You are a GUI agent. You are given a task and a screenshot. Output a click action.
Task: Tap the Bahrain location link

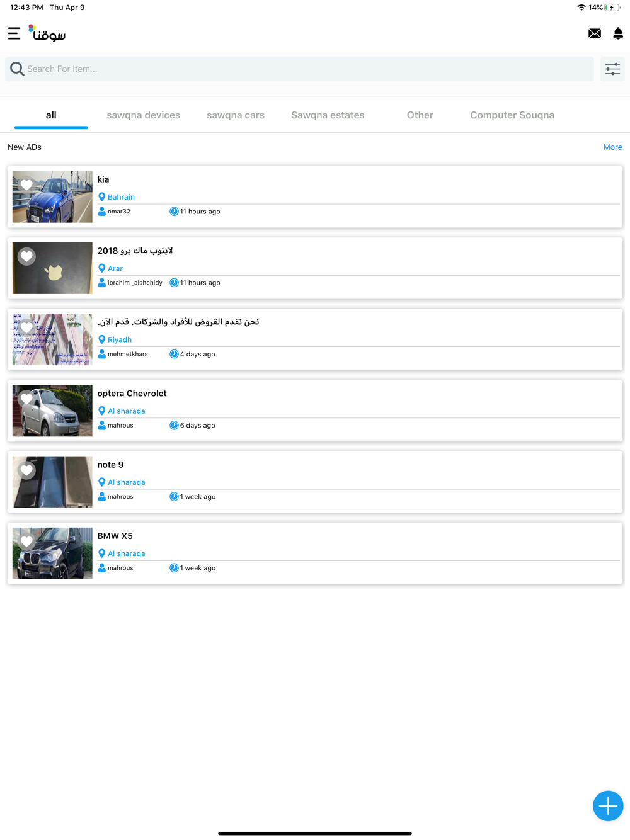[121, 197]
